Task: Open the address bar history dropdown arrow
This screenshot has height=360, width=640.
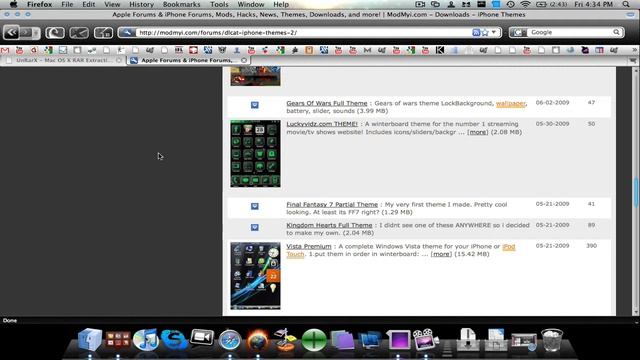Action: [x=494, y=32]
